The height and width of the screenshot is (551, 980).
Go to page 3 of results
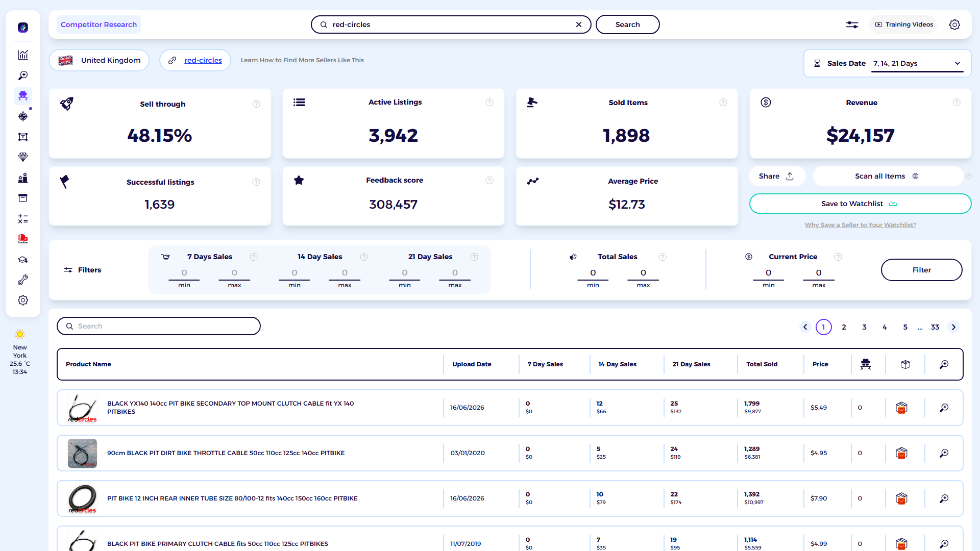coord(865,327)
